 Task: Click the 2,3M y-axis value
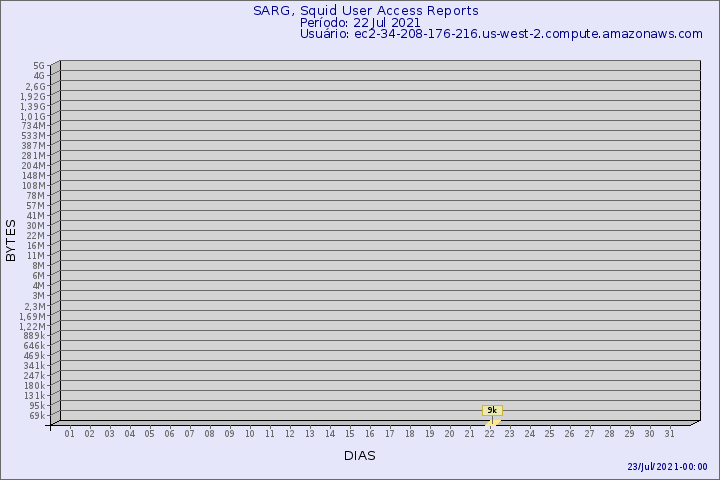click(35, 306)
